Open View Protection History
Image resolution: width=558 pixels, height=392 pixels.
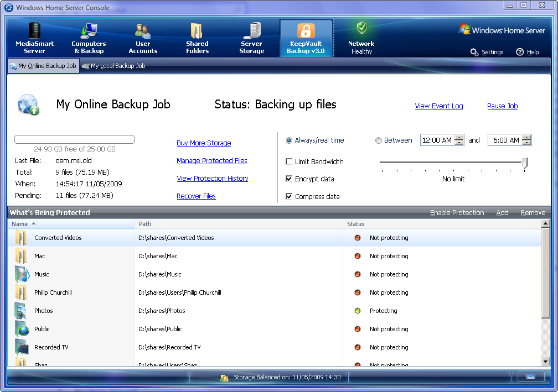click(213, 179)
